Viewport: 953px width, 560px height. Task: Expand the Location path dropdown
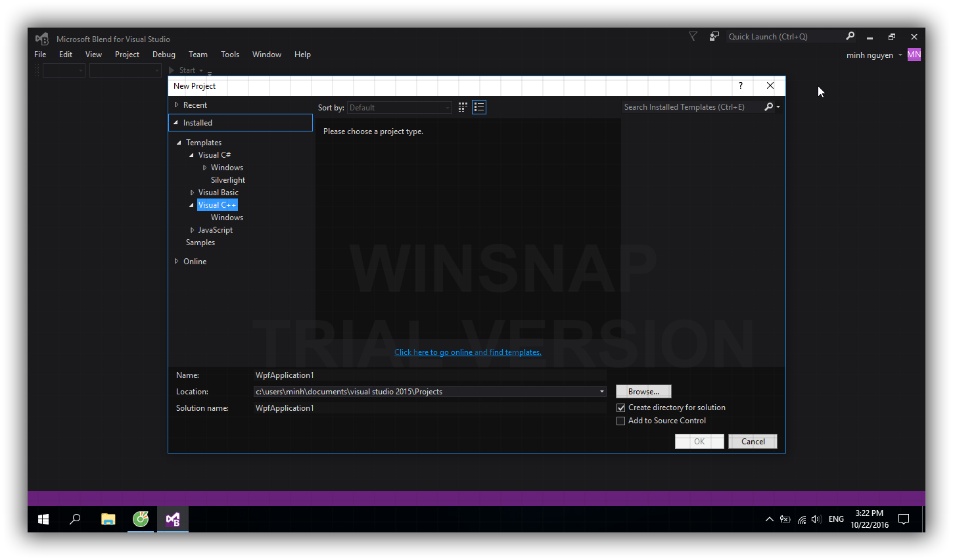tap(601, 392)
